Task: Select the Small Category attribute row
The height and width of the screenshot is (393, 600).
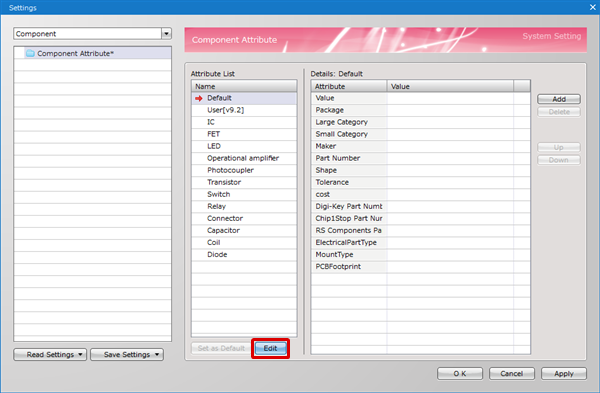Action: [421, 134]
